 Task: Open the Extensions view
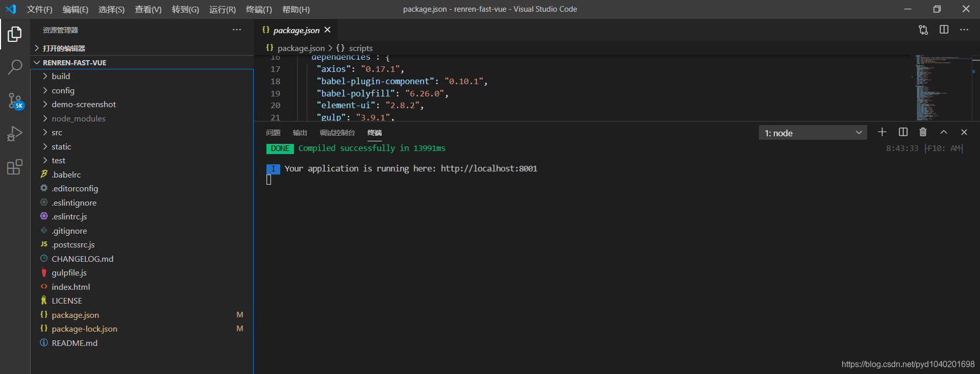coord(15,167)
